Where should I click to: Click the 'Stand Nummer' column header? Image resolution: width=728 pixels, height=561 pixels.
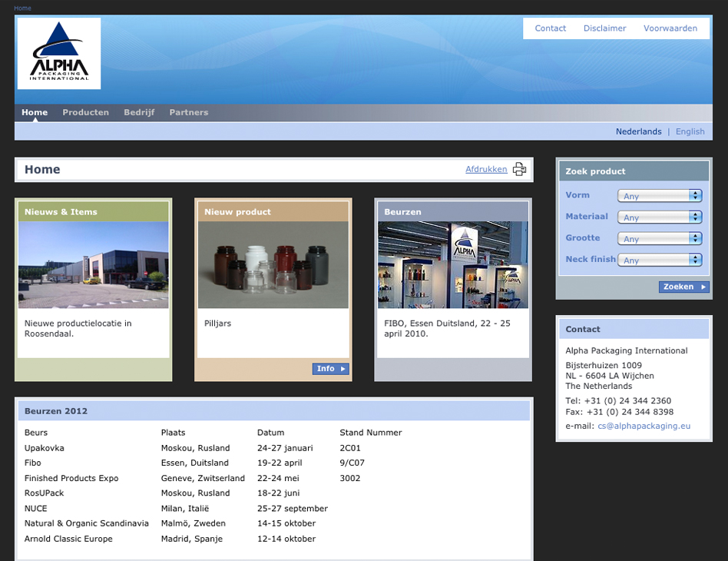pyautogui.click(x=371, y=433)
